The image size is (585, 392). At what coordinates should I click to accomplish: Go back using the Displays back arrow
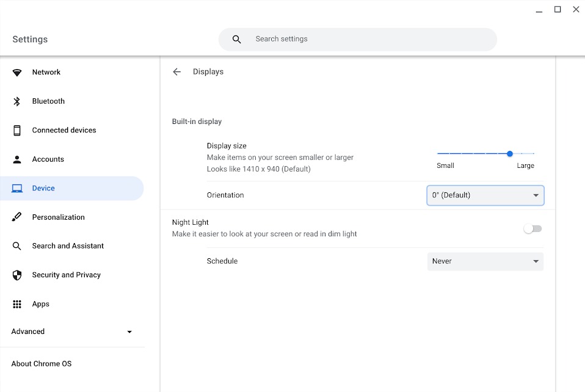point(176,71)
